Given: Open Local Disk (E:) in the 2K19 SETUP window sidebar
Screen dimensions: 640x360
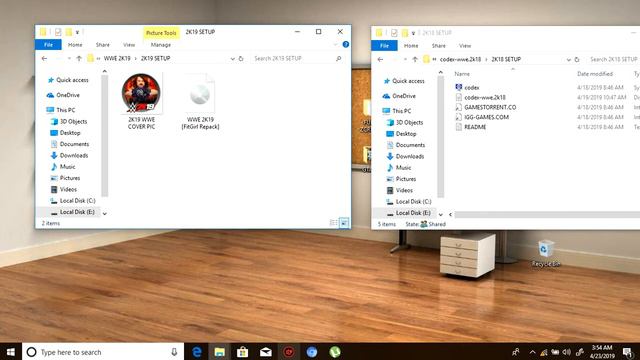Looking at the screenshot, I should pyautogui.click(x=73, y=212).
